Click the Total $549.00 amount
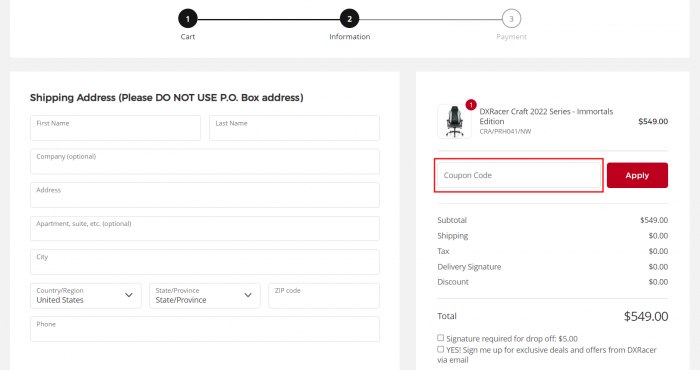Image resolution: width=700 pixels, height=370 pixels. pyautogui.click(x=646, y=316)
